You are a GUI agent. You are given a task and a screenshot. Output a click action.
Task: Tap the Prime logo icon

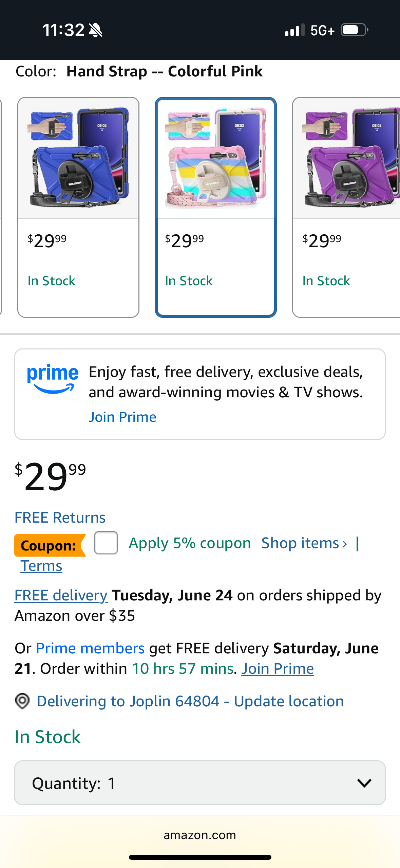tap(53, 378)
